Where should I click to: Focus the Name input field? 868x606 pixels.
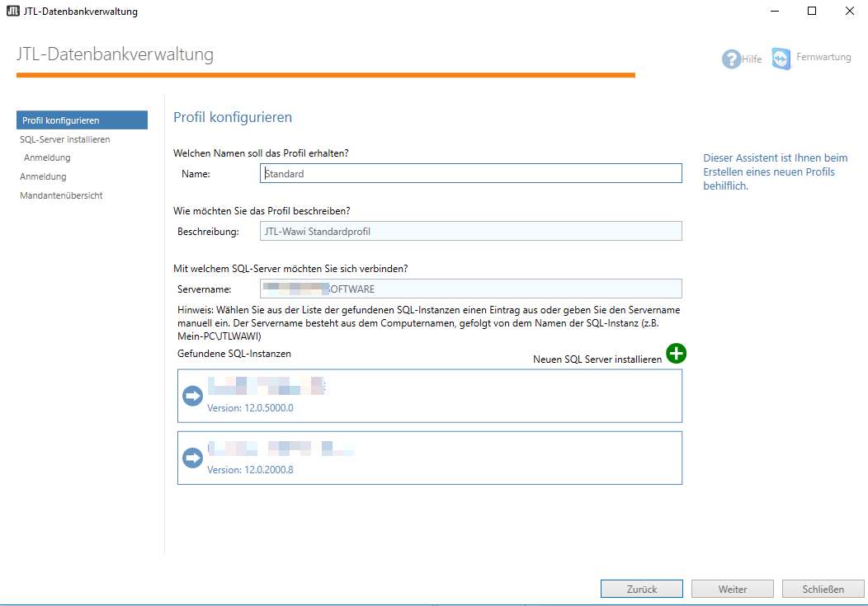(471, 173)
